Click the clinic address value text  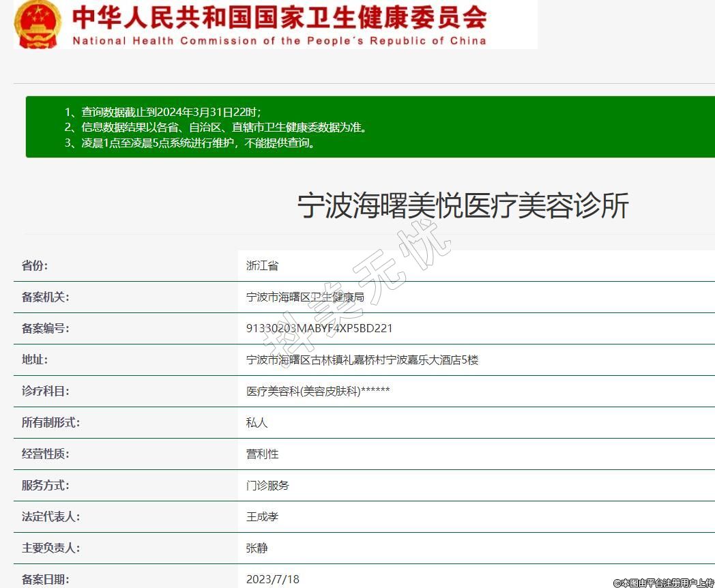362,360
